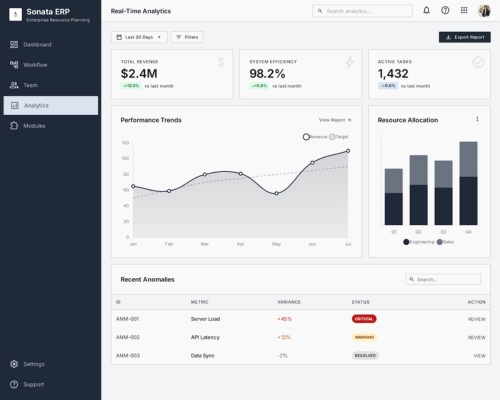Click the Jul data point on the chart
Image resolution: width=500 pixels, height=400 pixels.
click(348, 151)
